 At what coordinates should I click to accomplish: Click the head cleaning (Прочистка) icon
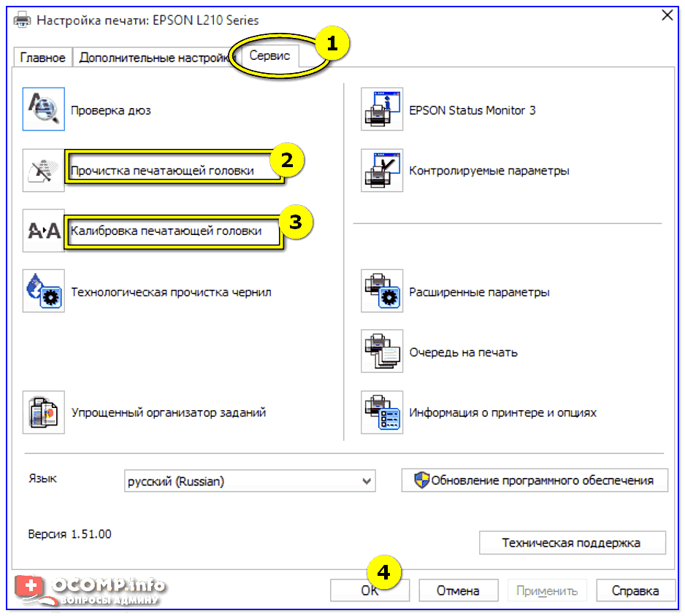pyautogui.click(x=44, y=170)
